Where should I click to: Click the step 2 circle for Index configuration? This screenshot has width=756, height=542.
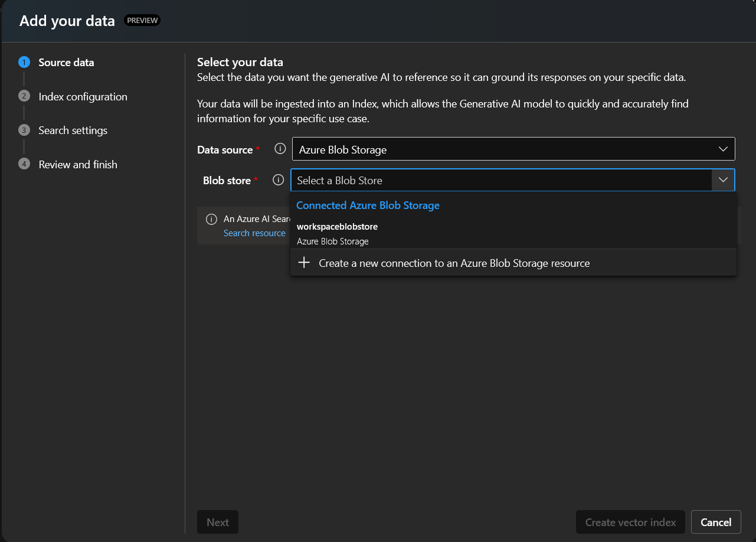[x=24, y=96]
